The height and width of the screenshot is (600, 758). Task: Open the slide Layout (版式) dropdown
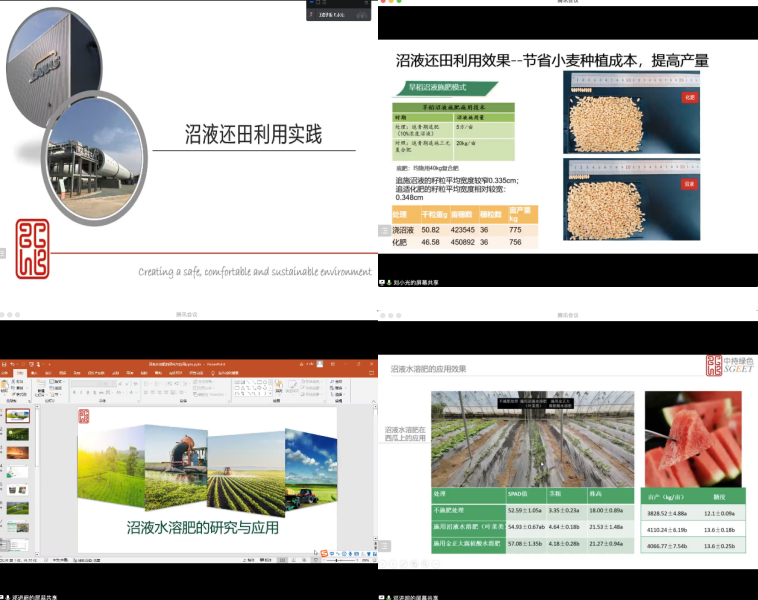57,381
